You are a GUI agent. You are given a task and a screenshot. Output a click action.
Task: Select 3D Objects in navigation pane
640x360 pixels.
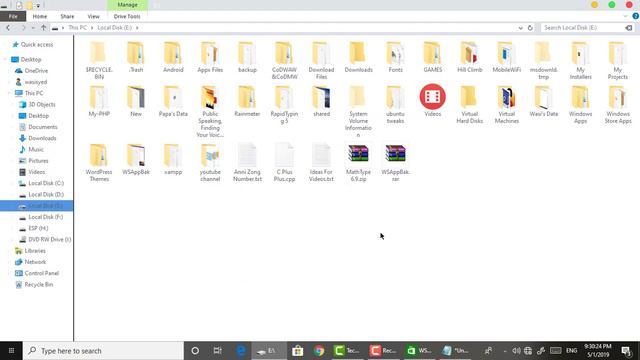[x=42, y=104]
